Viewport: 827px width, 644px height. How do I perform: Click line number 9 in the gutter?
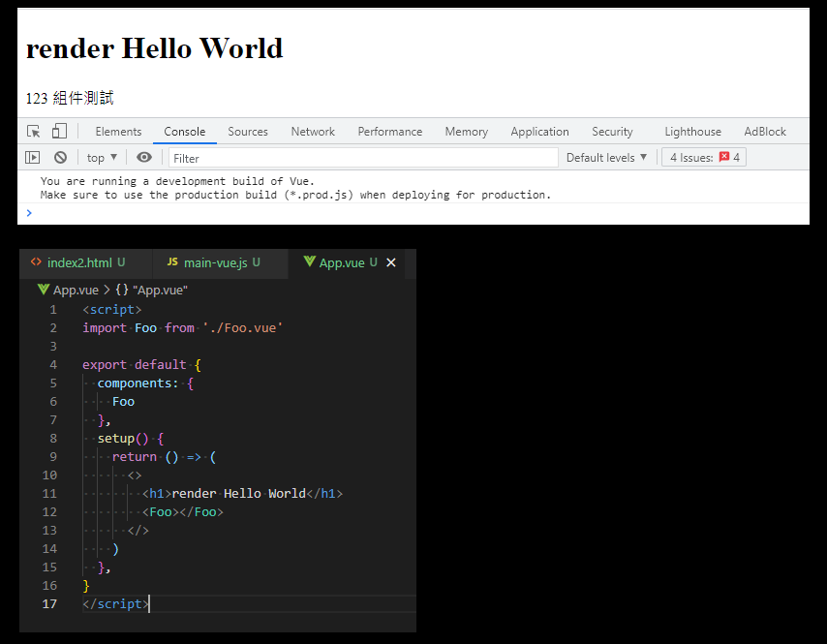[x=52, y=457]
